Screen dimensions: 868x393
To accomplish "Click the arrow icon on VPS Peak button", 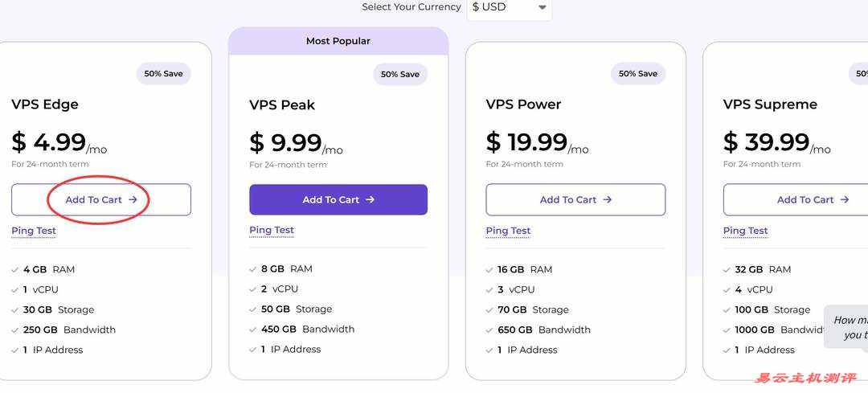I will (371, 200).
